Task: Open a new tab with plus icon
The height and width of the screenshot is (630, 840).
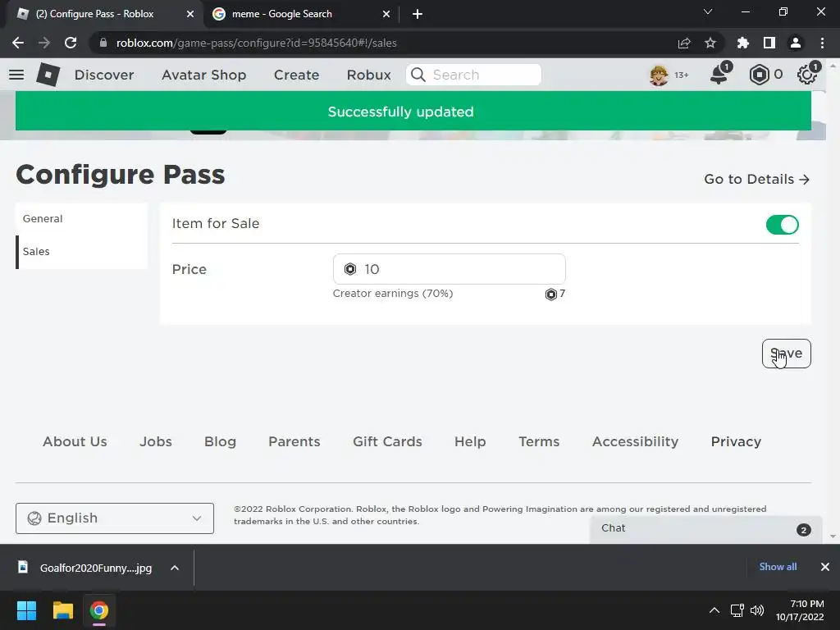Action: [418, 14]
